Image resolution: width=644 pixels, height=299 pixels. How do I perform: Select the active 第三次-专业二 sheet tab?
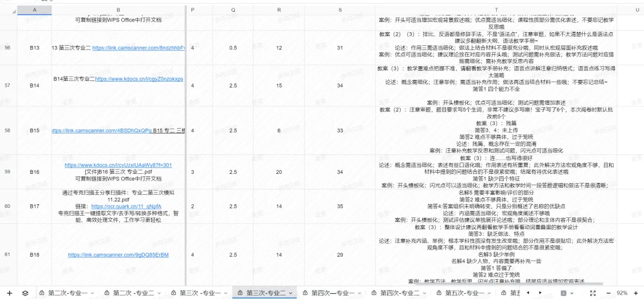tap(266, 293)
